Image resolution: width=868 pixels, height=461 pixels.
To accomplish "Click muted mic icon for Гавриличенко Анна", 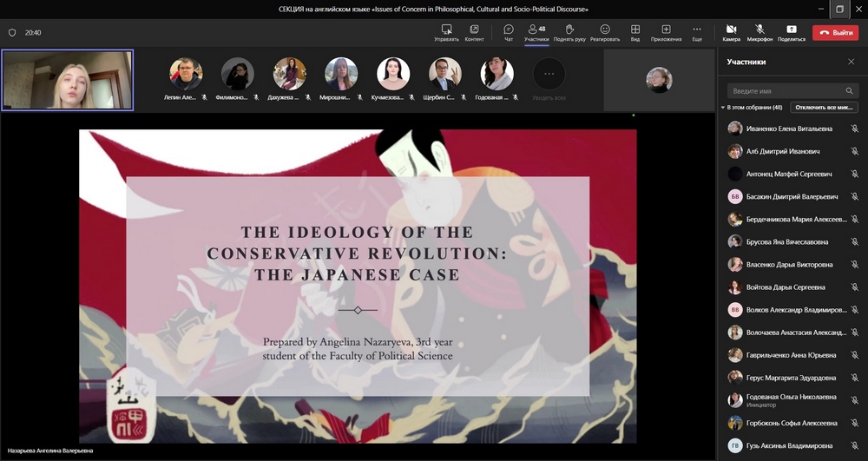I will click(x=855, y=355).
